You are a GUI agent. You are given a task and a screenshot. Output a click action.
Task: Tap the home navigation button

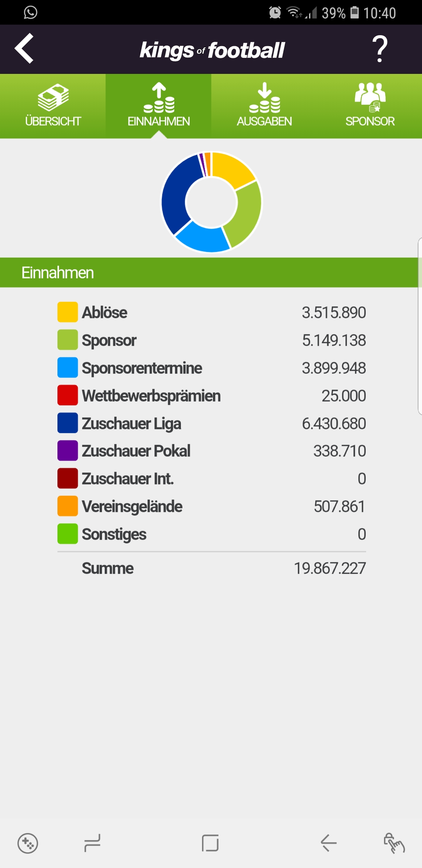pyautogui.click(x=210, y=843)
